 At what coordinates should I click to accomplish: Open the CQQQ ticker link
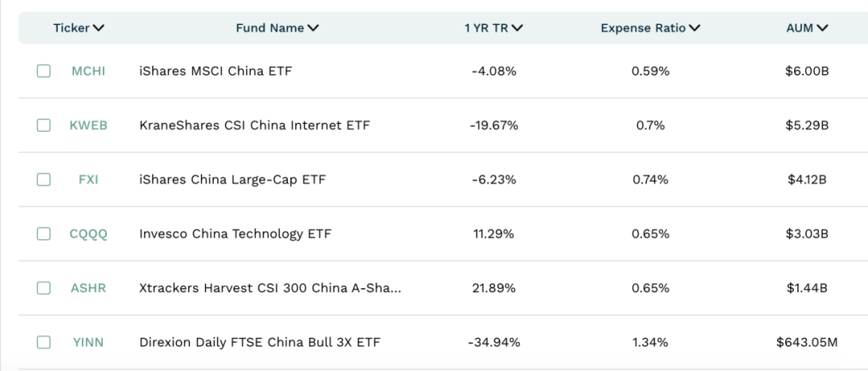88,234
